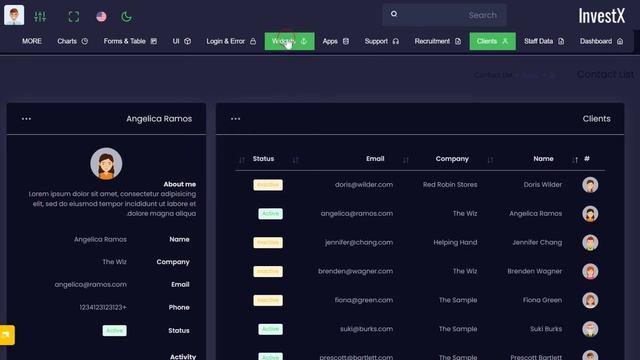The height and width of the screenshot is (360, 640).
Task: Click the InvestX logo
Action: [602, 16]
